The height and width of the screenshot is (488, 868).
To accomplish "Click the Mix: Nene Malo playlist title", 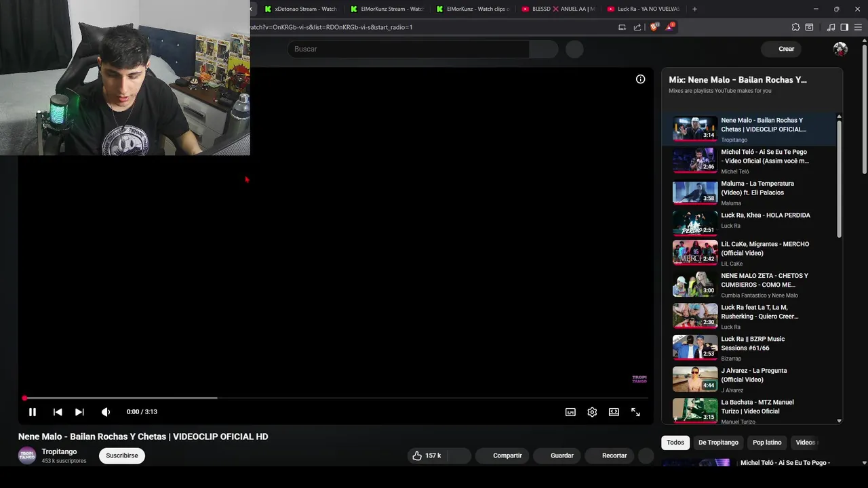I will [738, 79].
